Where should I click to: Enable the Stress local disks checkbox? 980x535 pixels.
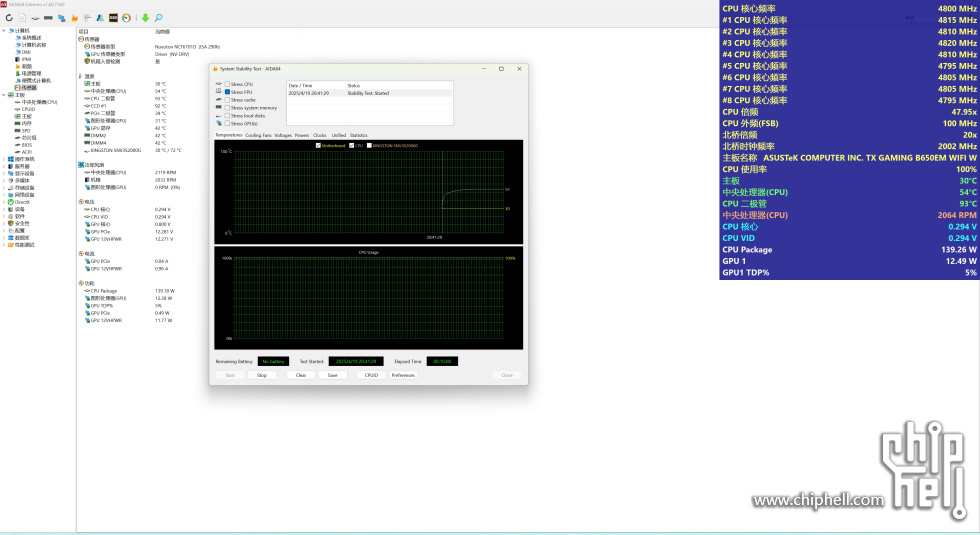click(228, 116)
